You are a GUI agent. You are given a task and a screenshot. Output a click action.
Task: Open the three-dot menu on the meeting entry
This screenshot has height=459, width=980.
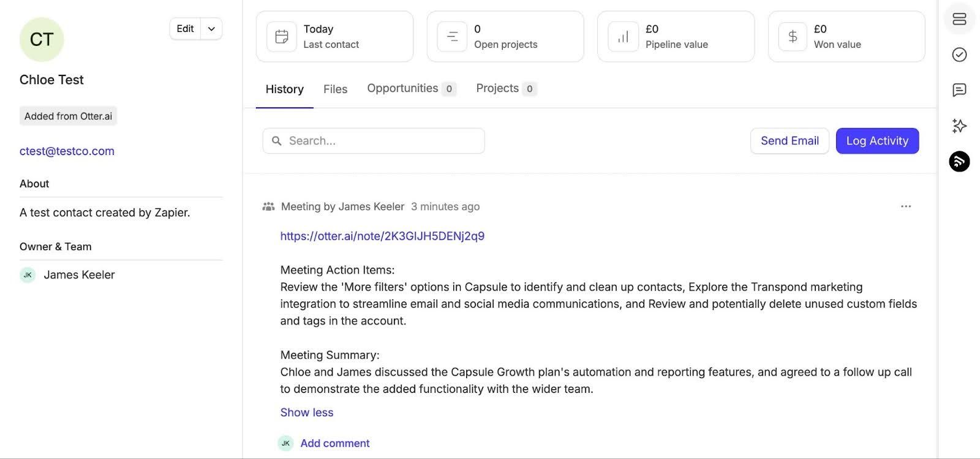[x=906, y=207]
